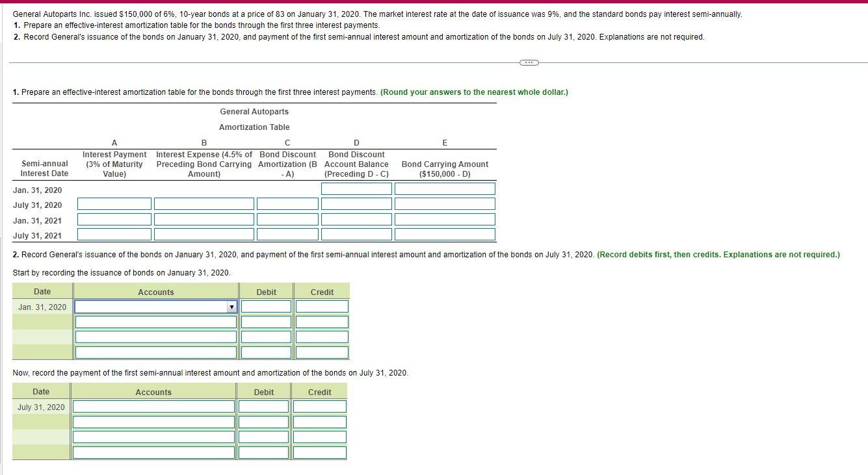Click the Jan. 31, 2021 Interest Payment field
The width and height of the screenshot is (868, 475).
114,220
